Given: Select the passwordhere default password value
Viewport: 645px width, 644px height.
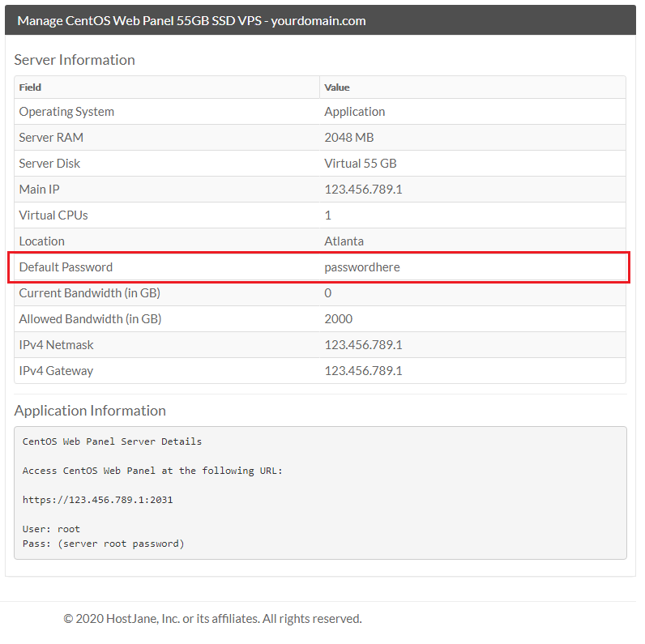Looking at the screenshot, I should tap(362, 267).
